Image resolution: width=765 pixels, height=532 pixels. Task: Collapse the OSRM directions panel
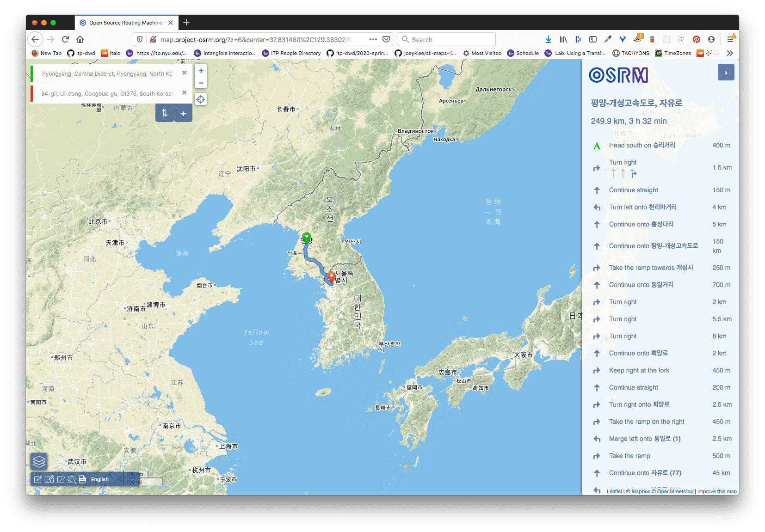coord(726,73)
